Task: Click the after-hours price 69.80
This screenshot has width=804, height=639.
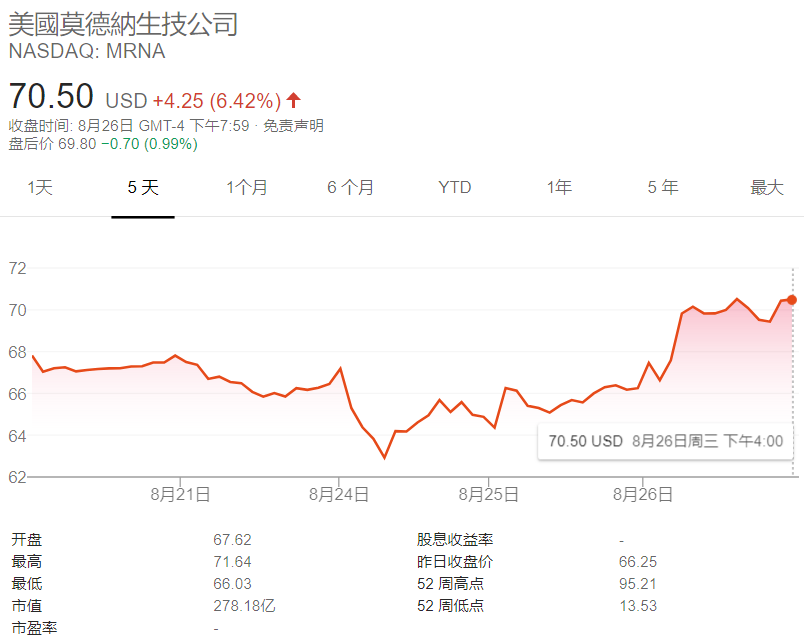Action: click(x=77, y=144)
